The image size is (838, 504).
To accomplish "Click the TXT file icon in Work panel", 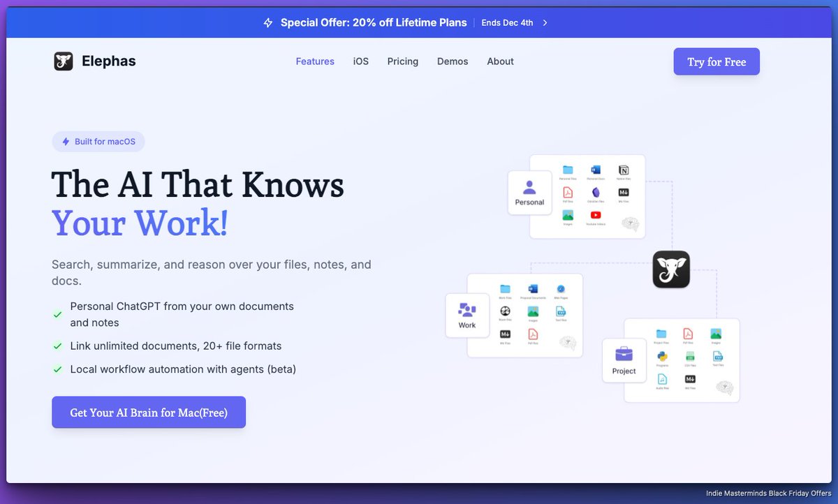I will click(x=561, y=311).
